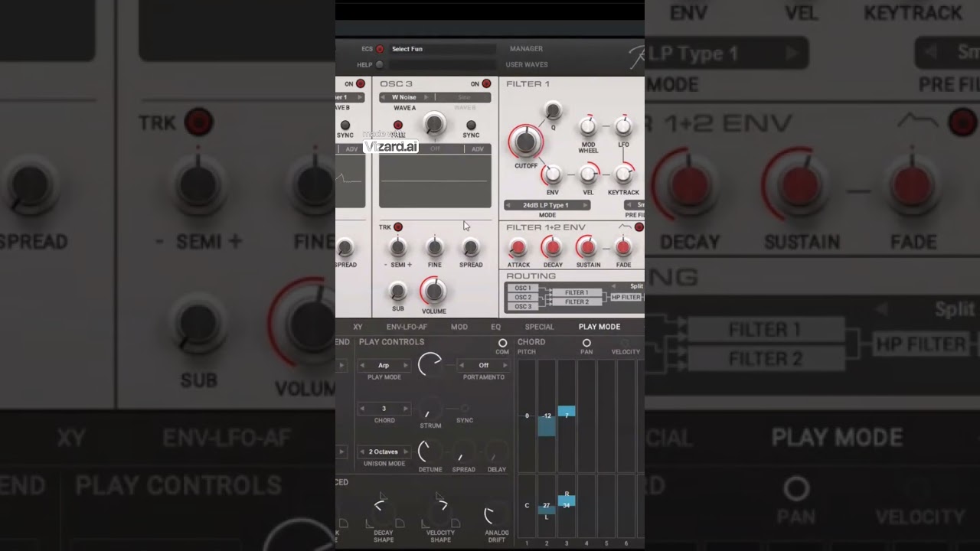Click HP FILTER routing block
980x551 pixels.
click(626, 297)
